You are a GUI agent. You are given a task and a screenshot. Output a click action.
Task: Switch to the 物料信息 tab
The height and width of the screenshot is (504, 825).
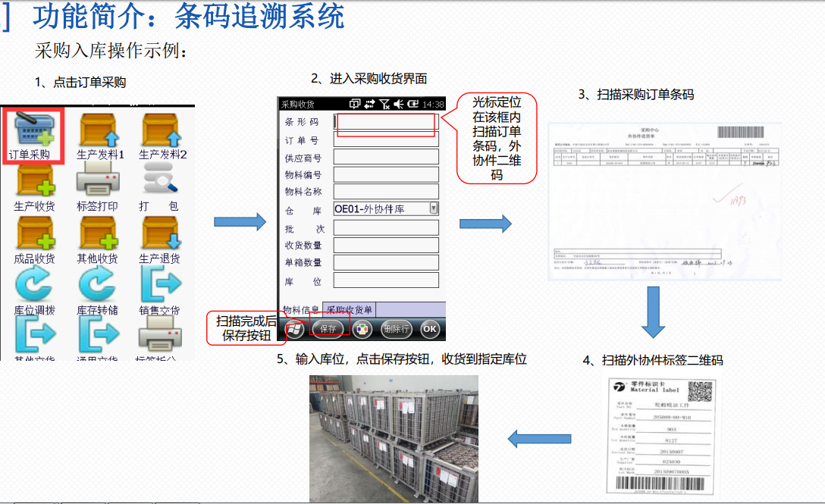coord(300,310)
